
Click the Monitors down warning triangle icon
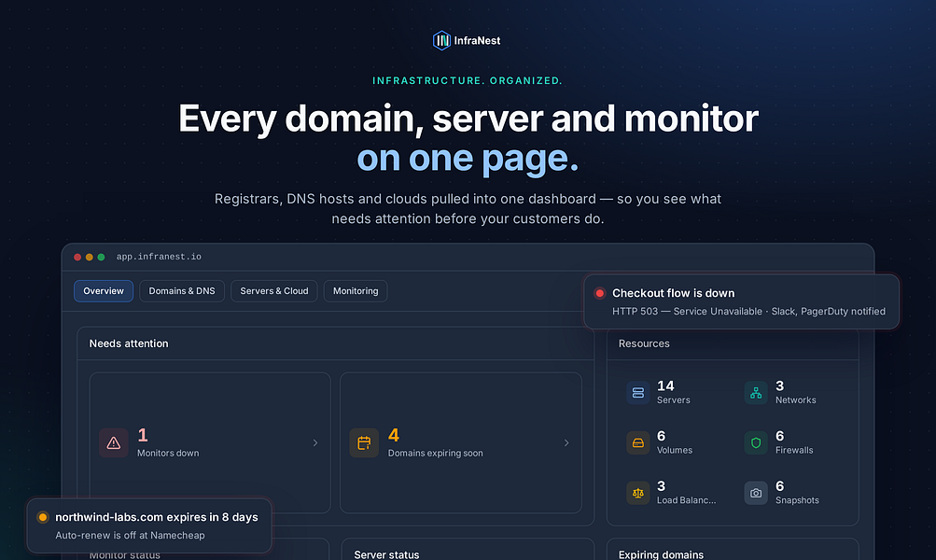click(x=114, y=443)
